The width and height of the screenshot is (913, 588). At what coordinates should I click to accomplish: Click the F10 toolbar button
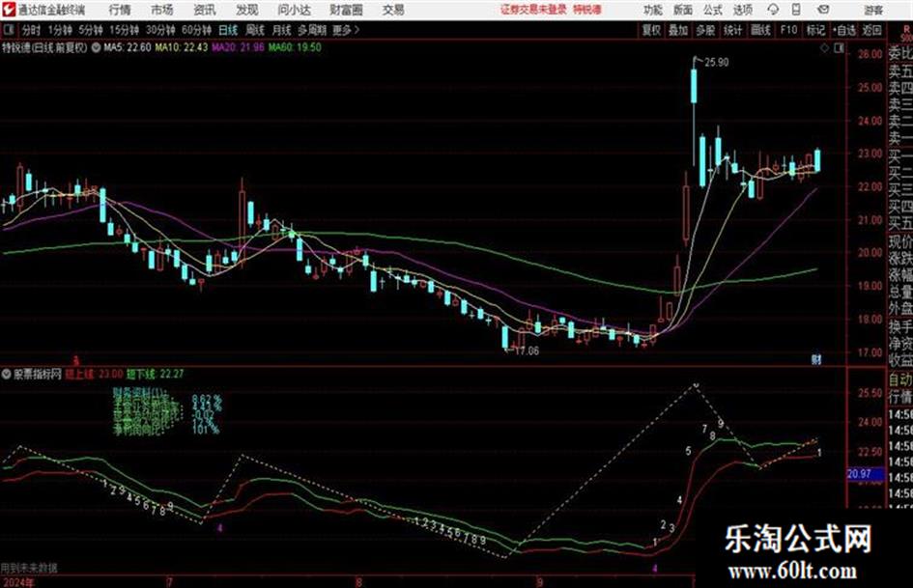(x=788, y=30)
